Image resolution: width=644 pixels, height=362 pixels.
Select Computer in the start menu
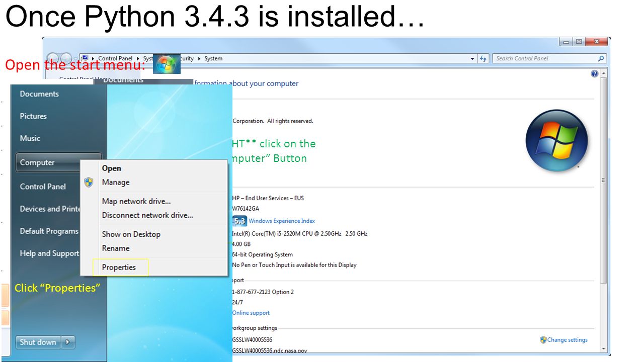point(58,162)
